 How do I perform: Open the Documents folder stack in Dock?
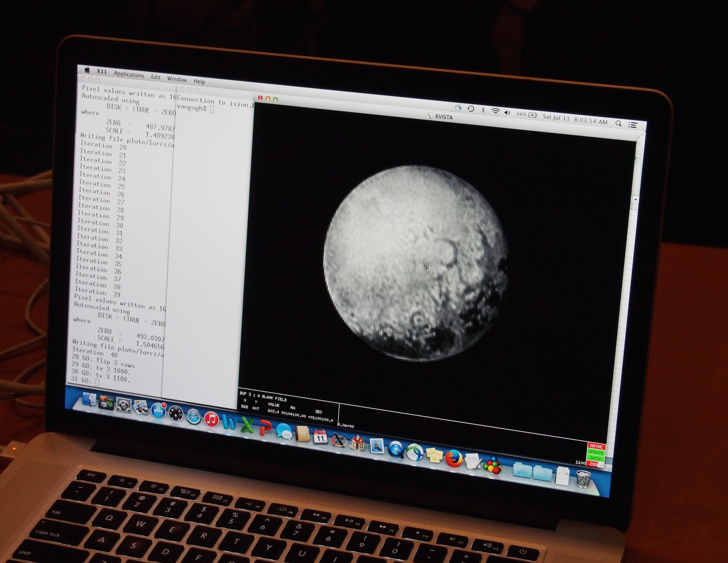click(542, 473)
